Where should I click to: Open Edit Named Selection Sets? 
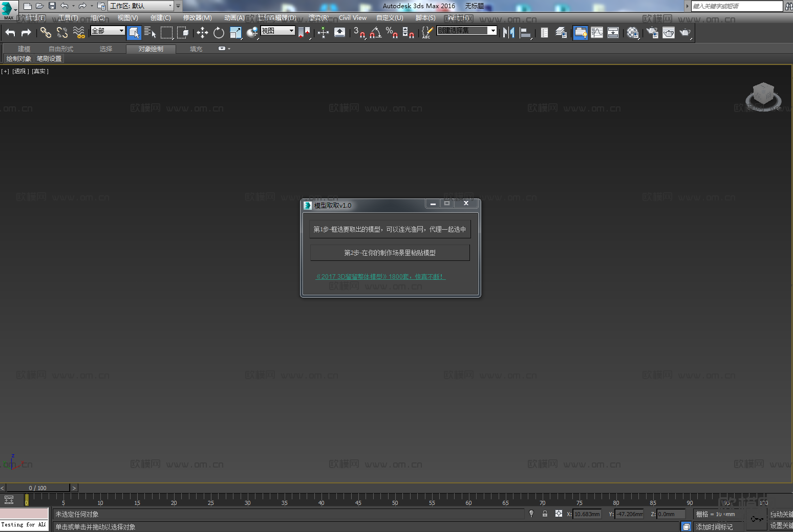tap(426, 33)
